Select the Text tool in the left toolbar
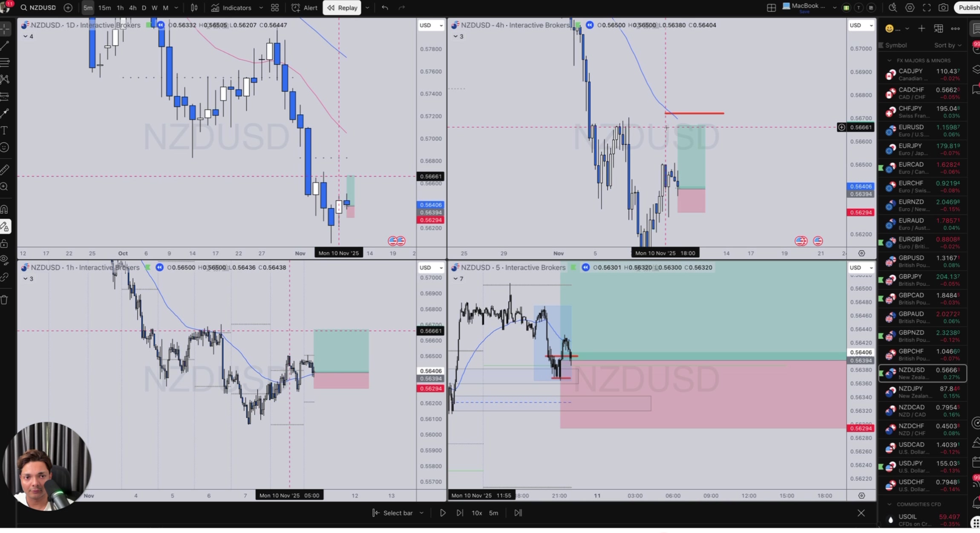 tap(5, 130)
